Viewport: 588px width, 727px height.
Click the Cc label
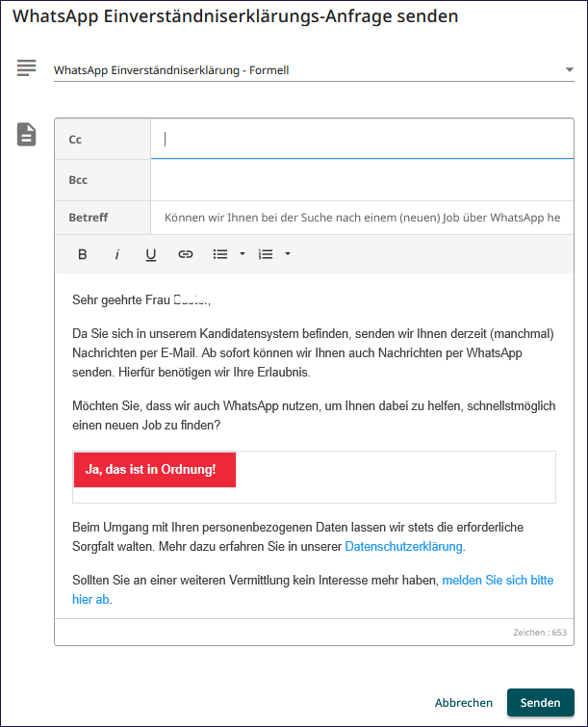[75, 140]
